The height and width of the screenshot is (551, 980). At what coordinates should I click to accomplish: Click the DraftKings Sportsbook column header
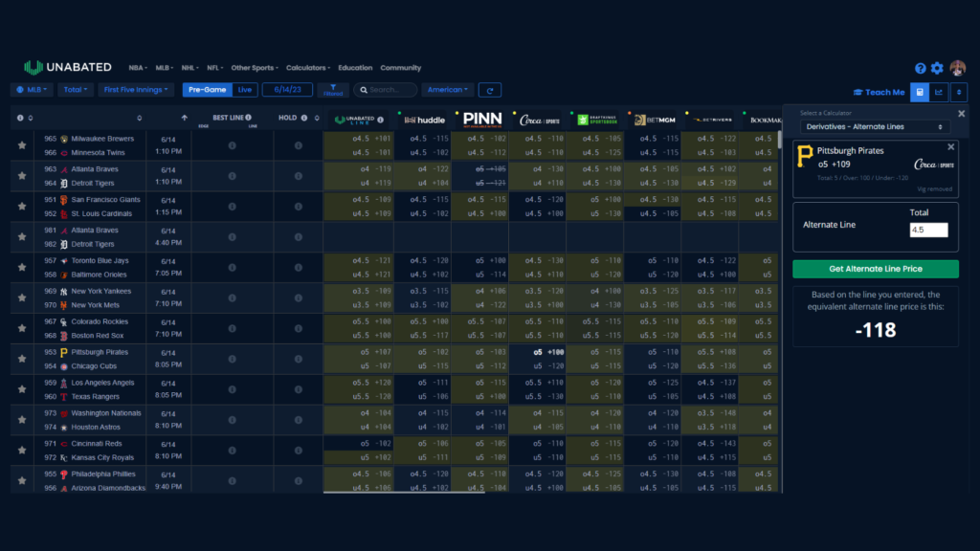[597, 120]
